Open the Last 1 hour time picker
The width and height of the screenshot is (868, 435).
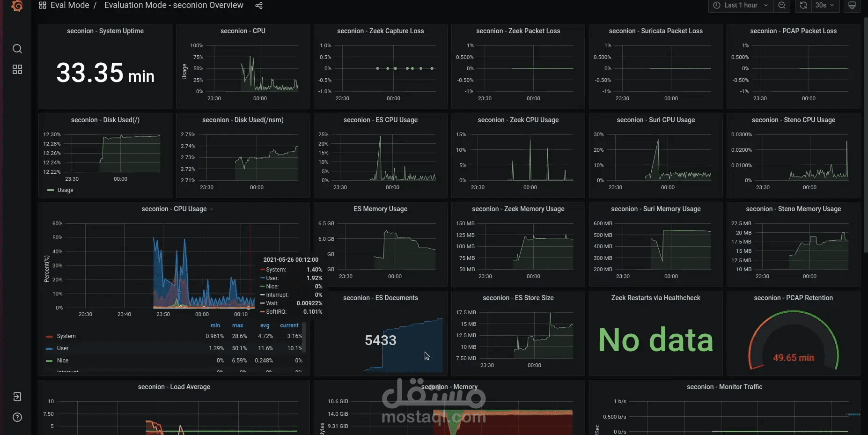click(x=741, y=5)
